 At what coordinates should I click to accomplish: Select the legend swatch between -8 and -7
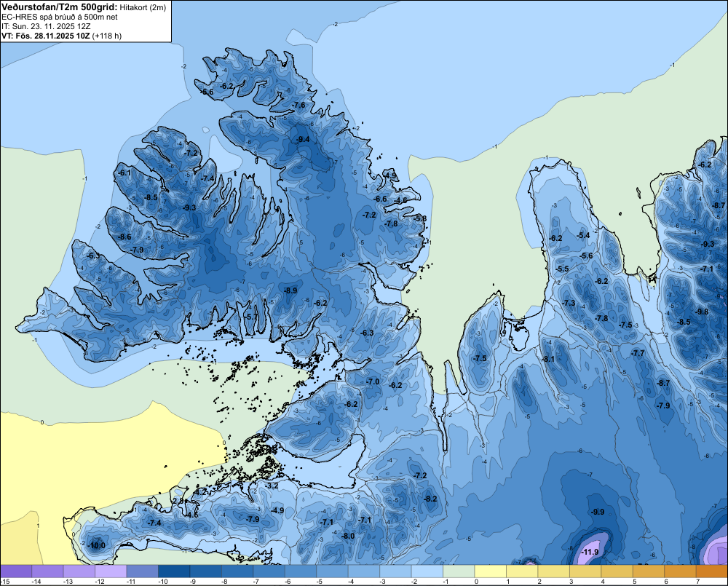click(x=238, y=571)
